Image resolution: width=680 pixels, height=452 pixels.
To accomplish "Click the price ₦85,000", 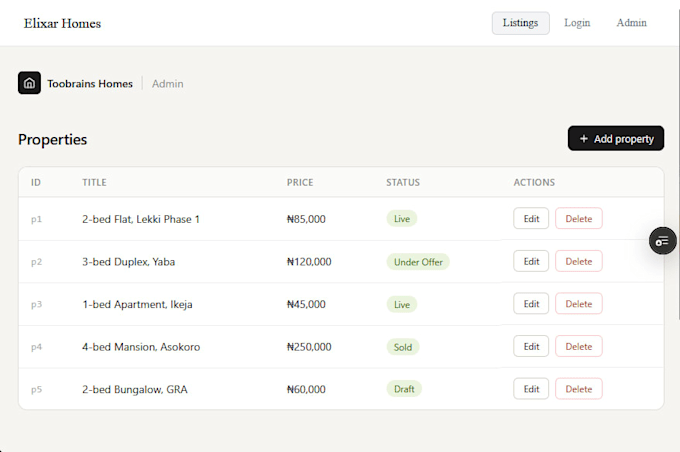I will tap(306, 219).
